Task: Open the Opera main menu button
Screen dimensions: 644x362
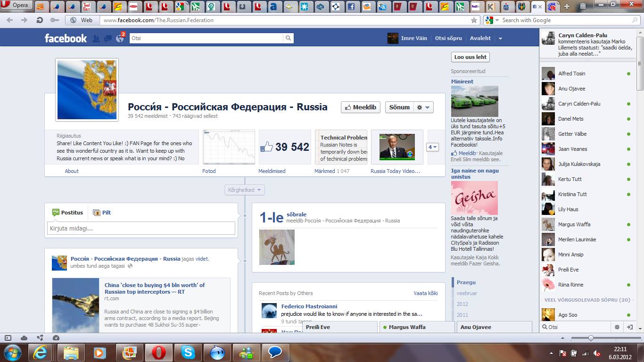Action: click(16, 6)
